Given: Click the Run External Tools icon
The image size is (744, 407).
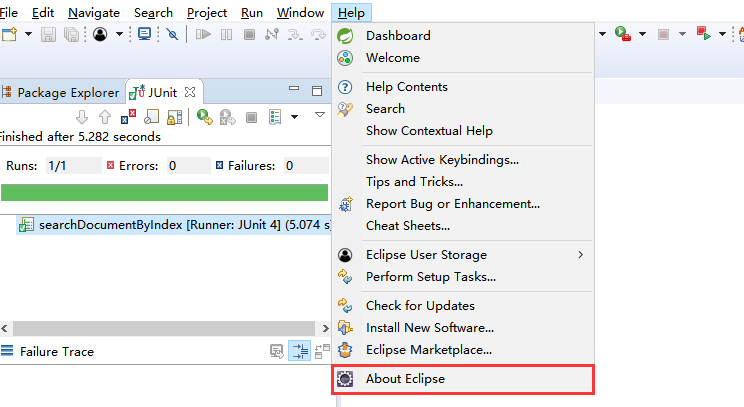Looking at the screenshot, I should click(623, 34).
